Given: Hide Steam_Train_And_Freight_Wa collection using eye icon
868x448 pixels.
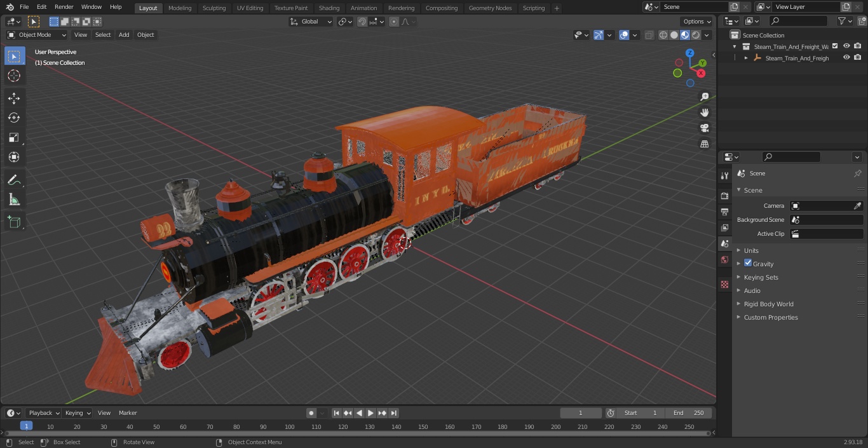Looking at the screenshot, I should [x=846, y=46].
